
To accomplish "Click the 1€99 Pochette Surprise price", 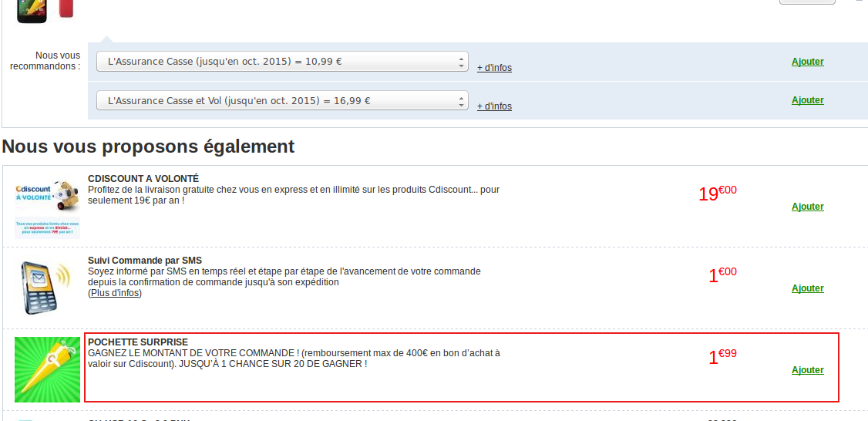I will (722, 356).
